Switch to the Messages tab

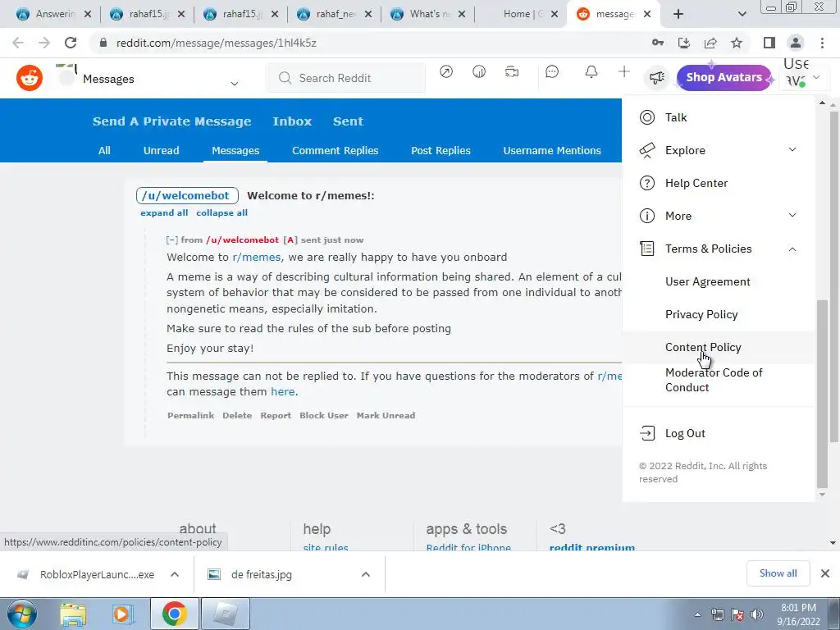(x=235, y=151)
